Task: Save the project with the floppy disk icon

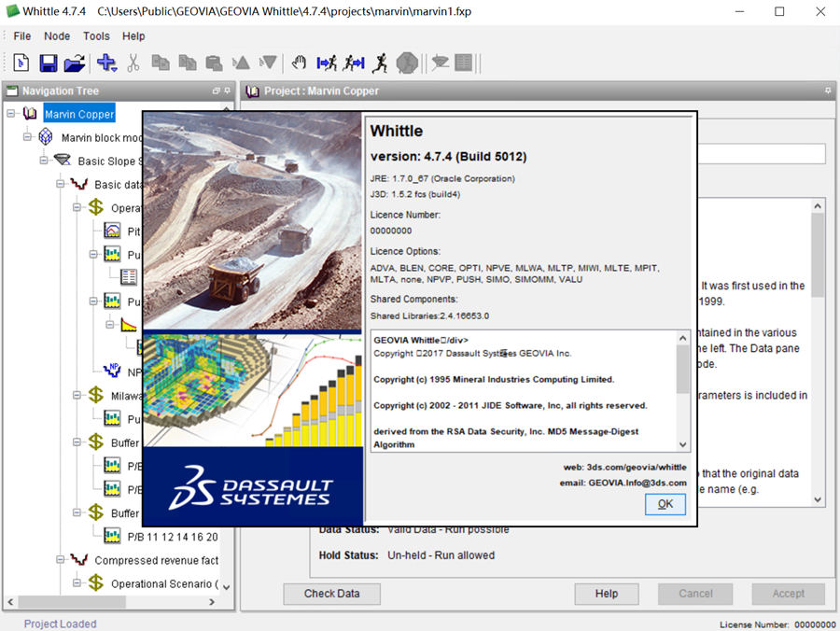Action: point(48,63)
